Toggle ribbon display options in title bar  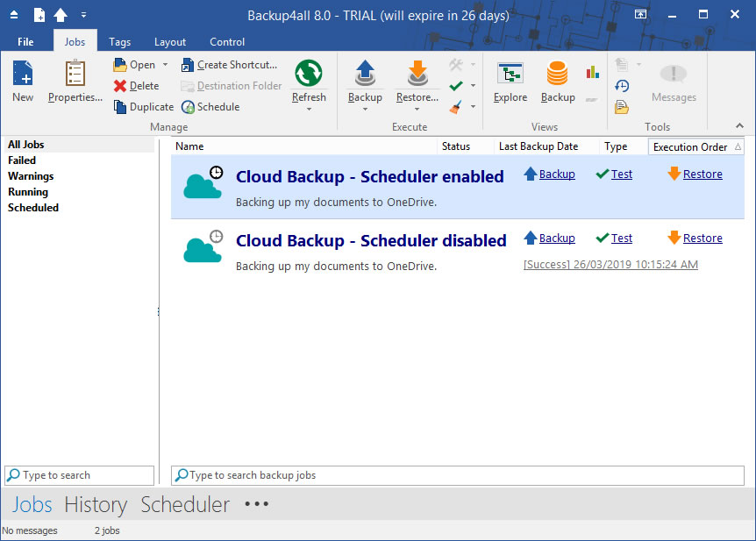(640, 14)
